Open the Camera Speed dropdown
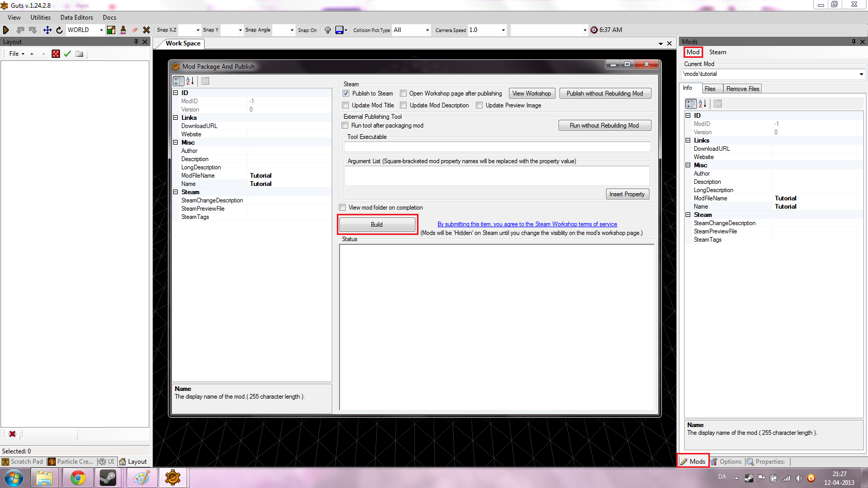 (503, 30)
